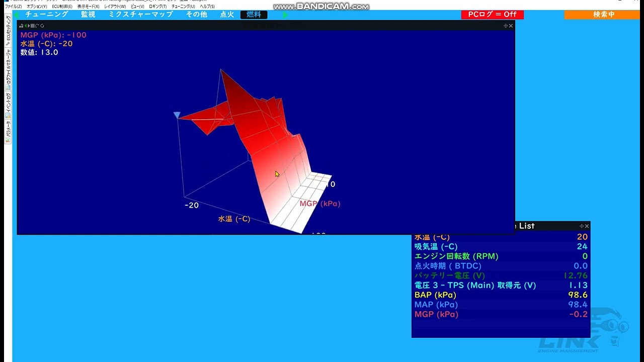Switch to the ミクスチャーマップ page tab
644x362 pixels.
pos(141,15)
